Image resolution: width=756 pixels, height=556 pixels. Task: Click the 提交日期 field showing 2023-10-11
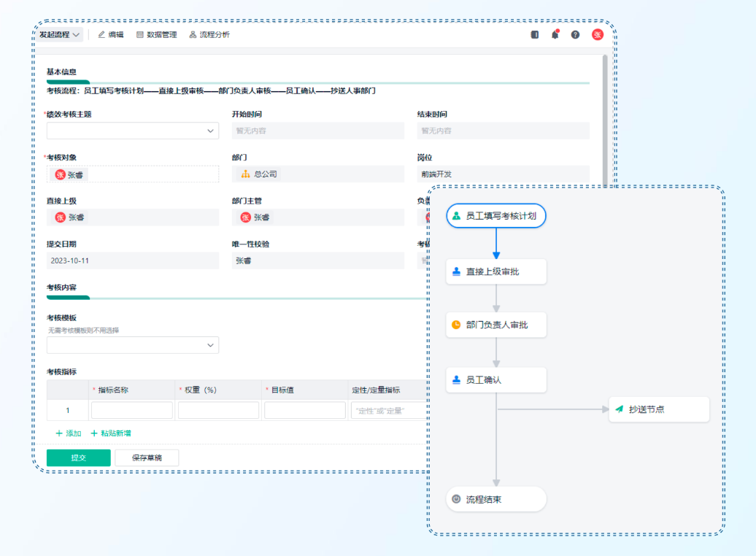coord(133,260)
